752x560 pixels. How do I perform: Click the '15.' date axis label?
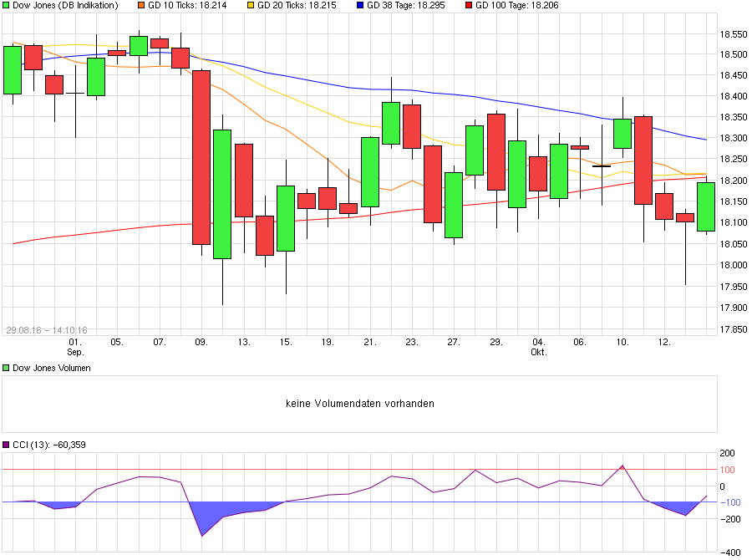click(286, 342)
